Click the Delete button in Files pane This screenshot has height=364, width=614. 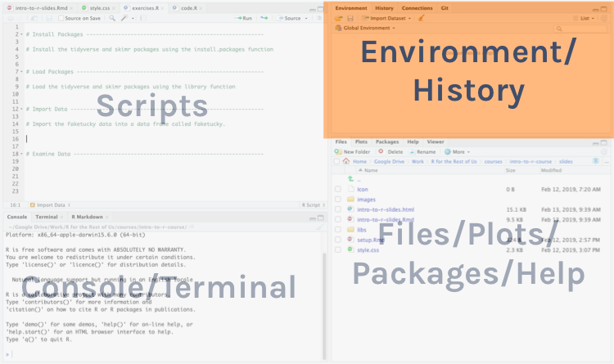click(x=391, y=152)
